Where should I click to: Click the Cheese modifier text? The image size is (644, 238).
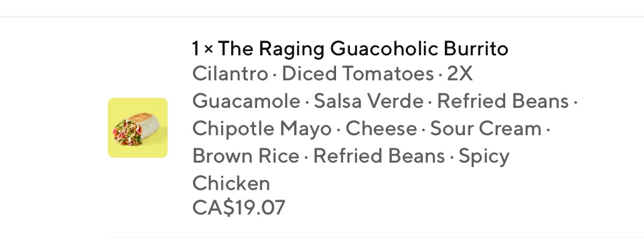[x=381, y=129]
